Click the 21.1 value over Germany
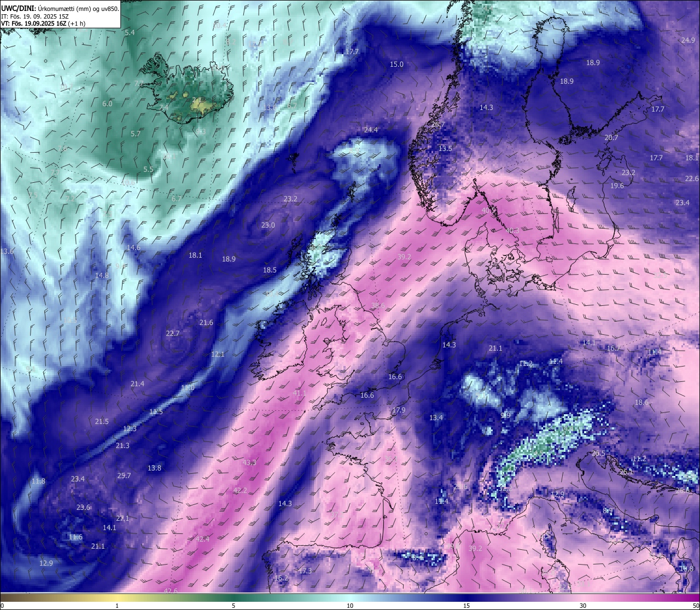Screen dimensions: 700x610 tap(495, 348)
